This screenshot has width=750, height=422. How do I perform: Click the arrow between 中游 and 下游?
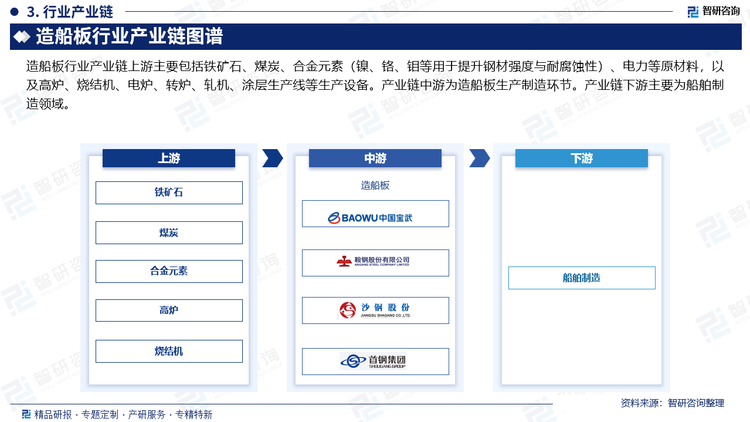coord(479,158)
